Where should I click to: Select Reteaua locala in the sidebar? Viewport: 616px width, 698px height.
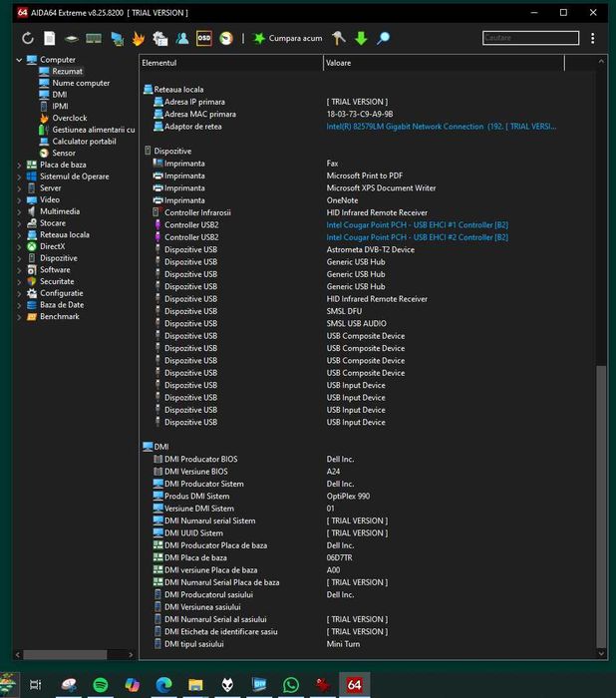(x=64, y=234)
